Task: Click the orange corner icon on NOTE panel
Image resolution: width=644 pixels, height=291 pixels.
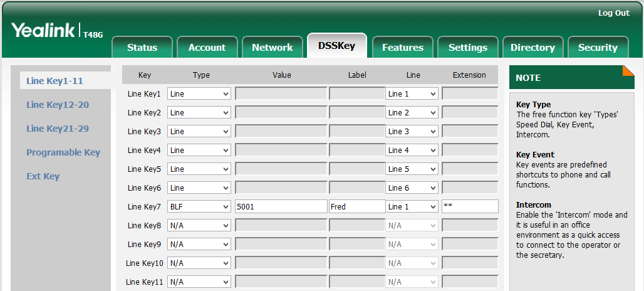Action: [628, 70]
